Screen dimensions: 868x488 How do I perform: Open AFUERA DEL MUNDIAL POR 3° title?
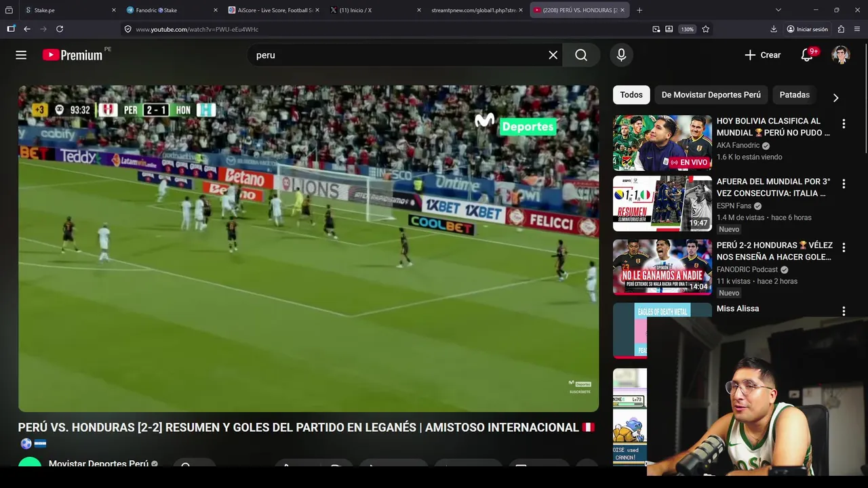(x=773, y=188)
